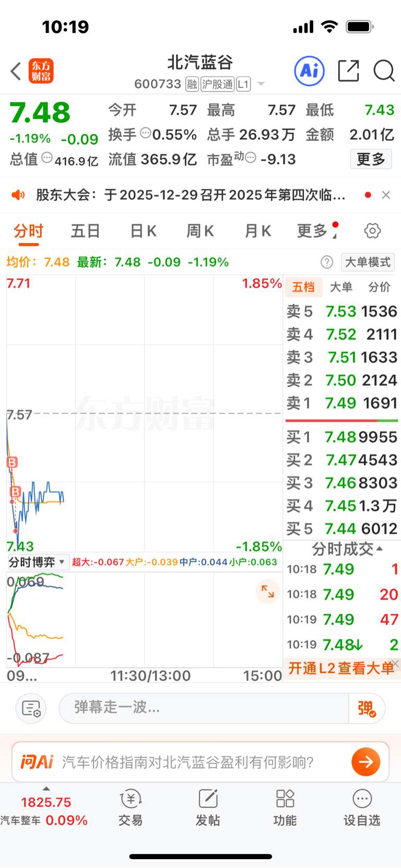
Task: Expand the stock title dropdown arrow
Action: pos(261,84)
